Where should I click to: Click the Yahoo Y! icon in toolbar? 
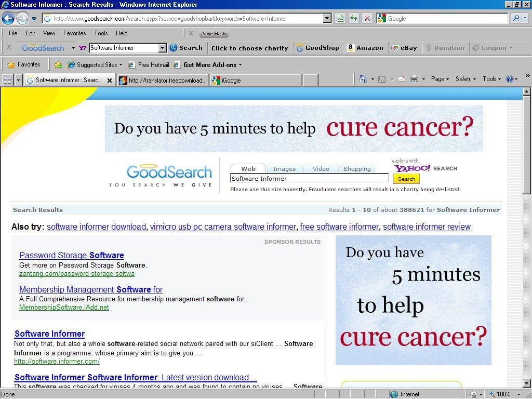point(82,48)
